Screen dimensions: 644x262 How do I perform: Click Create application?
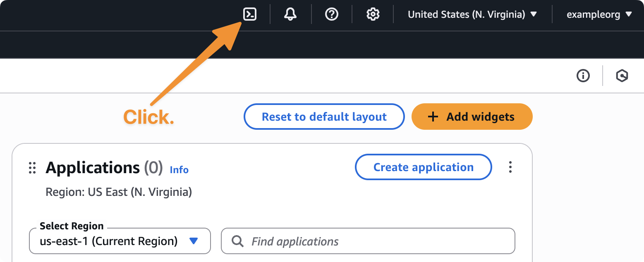[x=423, y=167]
